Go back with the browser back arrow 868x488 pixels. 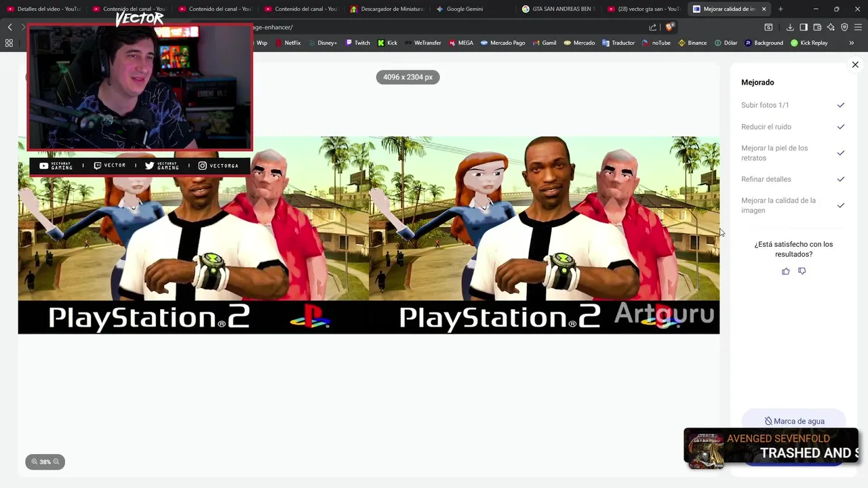pyautogui.click(x=9, y=27)
